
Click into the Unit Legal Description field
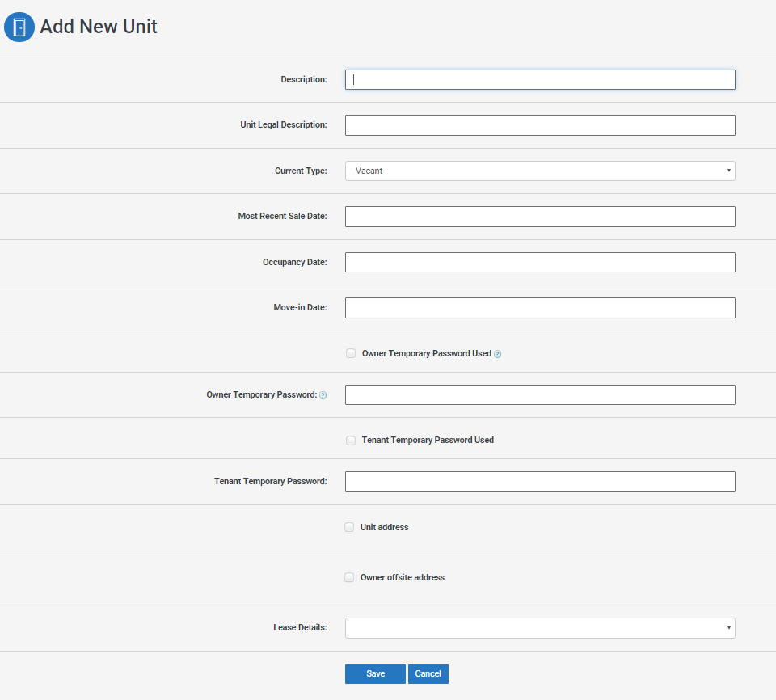(539, 125)
